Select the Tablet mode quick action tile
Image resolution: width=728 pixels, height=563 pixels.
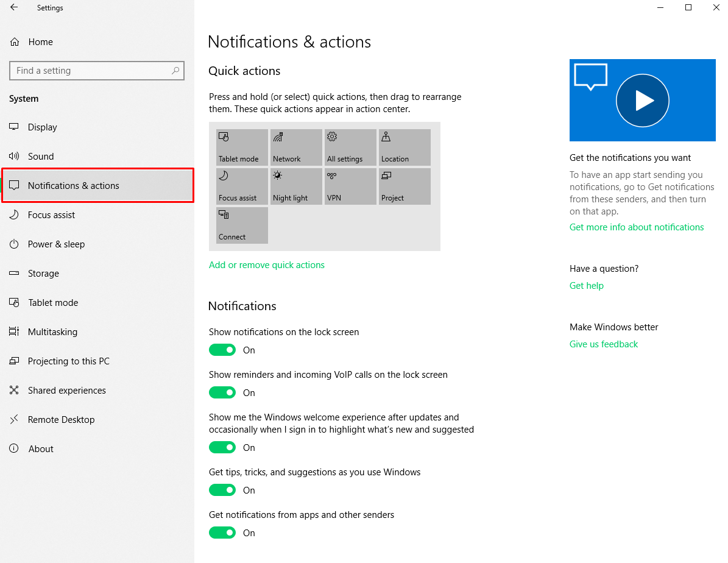242,147
